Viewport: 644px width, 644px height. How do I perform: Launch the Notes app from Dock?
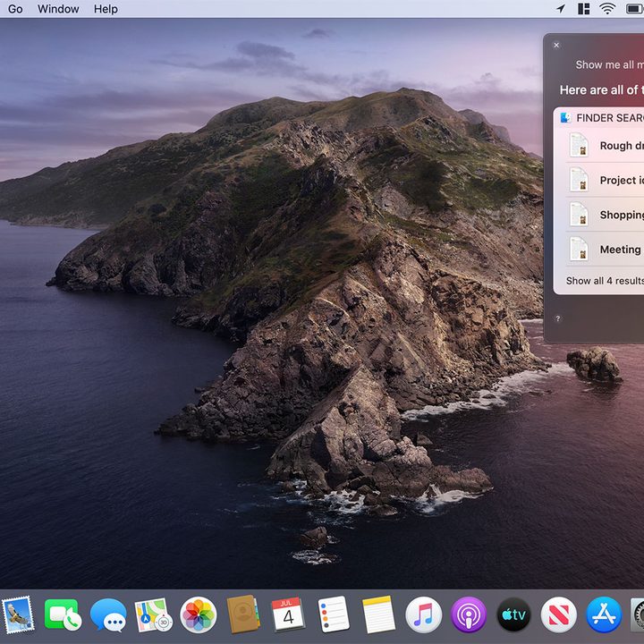click(x=378, y=614)
